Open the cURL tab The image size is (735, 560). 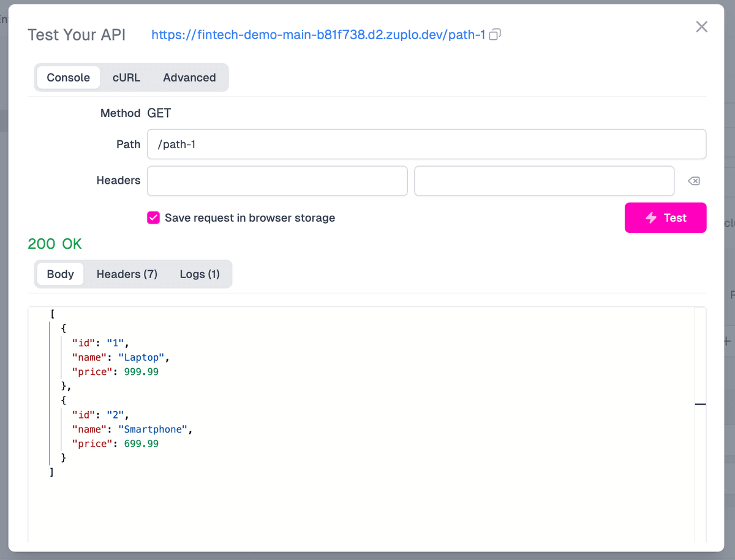[x=126, y=78]
